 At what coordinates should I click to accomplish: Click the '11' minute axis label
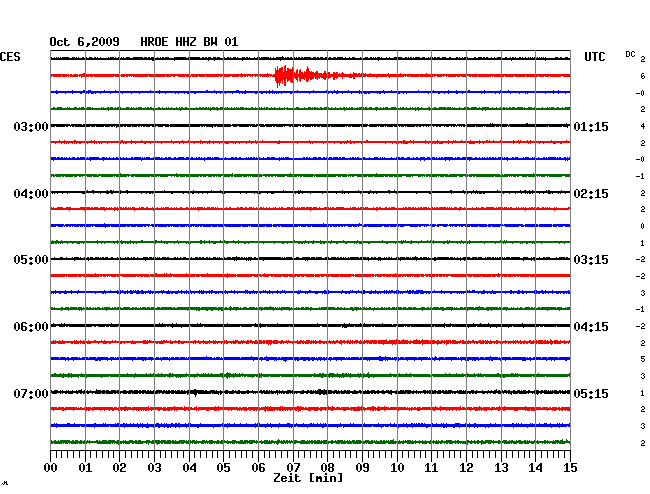tap(431, 467)
